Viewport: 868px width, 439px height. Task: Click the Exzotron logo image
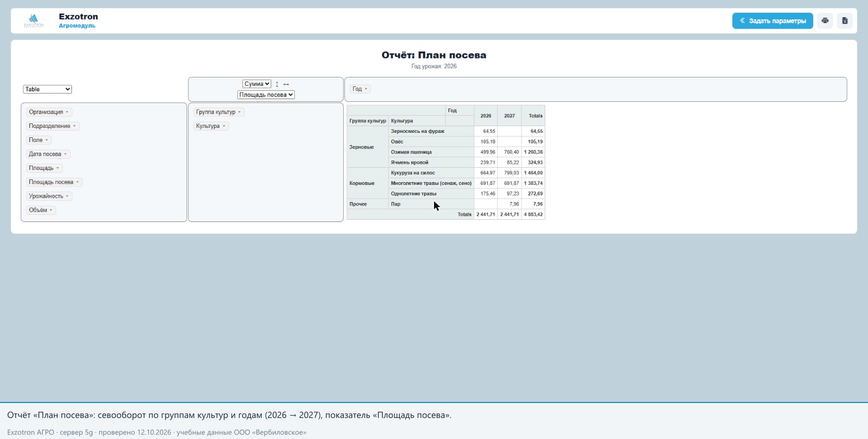pos(34,21)
